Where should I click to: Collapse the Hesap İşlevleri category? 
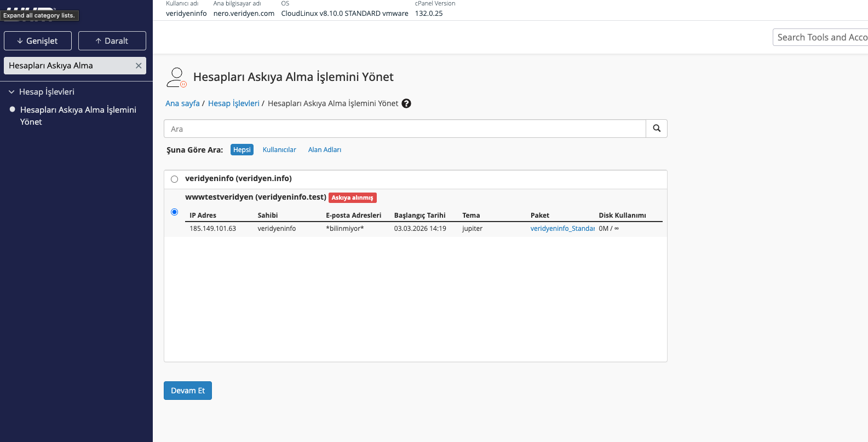(x=12, y=92)
